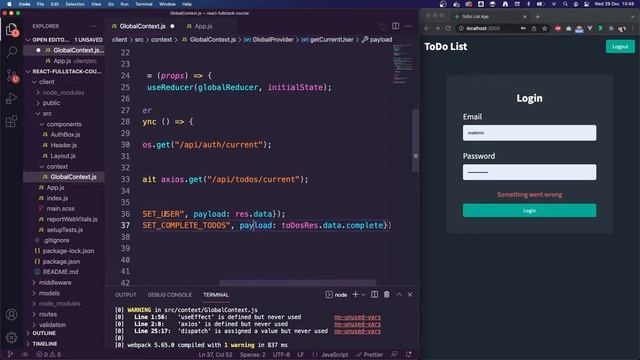Open the Terminal menu in menu bar
640x360 pixels.
tap(144, 4)
